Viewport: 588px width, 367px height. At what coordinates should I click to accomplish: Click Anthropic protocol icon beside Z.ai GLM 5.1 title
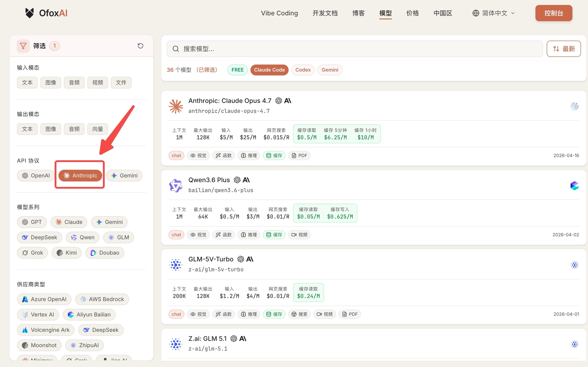click(243, 338)
